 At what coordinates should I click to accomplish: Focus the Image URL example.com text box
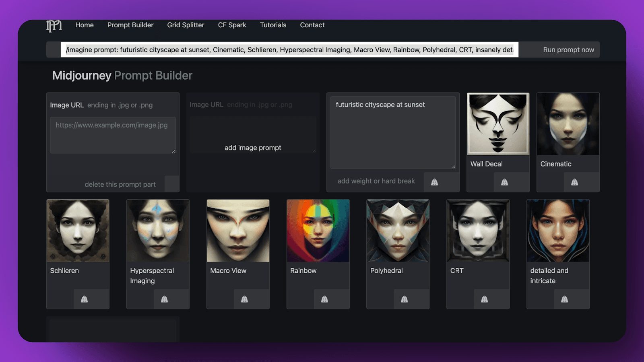(x=113, y=135)
